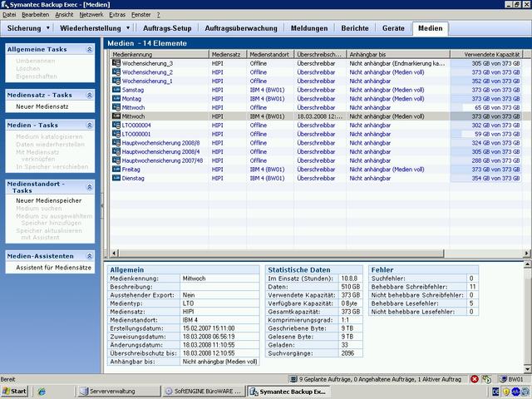This screenshot has height=399, width=532.
Task: Switch to the Auftrags-Setup tab
Action: click(167, 28)
